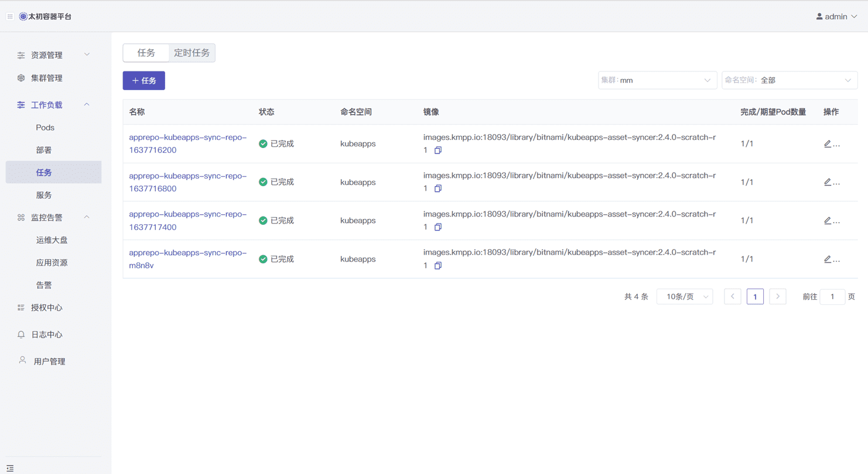The height and width of the screenshot is (474, 868).
Task: Click the 监控告警 sidebar icon
Action: 21,217
